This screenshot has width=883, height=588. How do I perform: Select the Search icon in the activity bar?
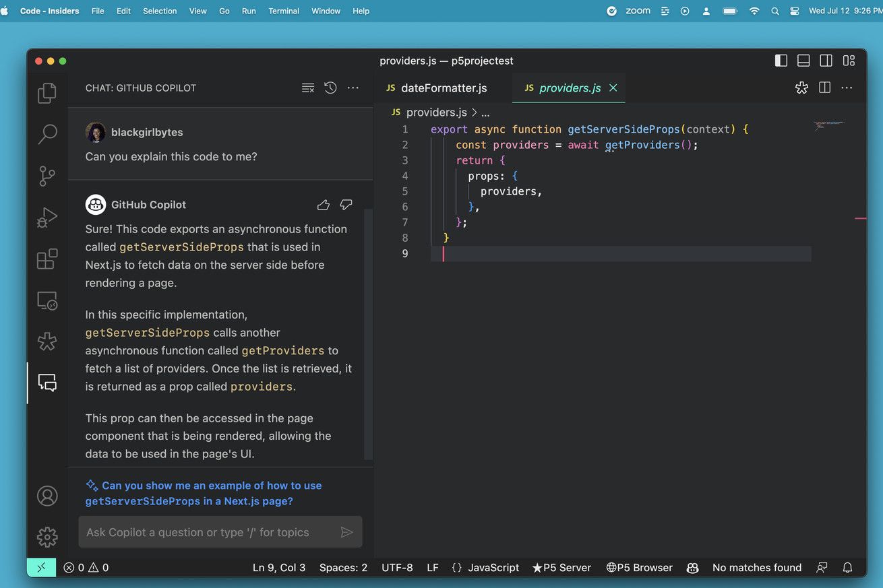coord(47,135)
